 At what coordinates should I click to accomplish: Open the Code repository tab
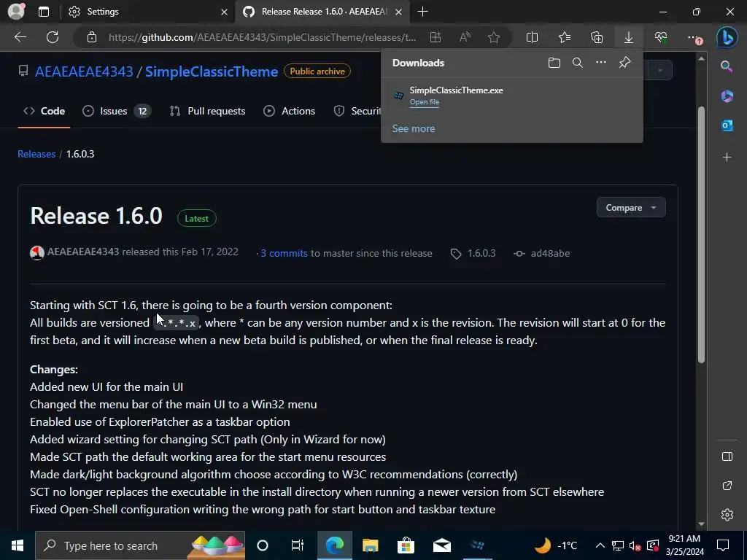tap(44, 111)
